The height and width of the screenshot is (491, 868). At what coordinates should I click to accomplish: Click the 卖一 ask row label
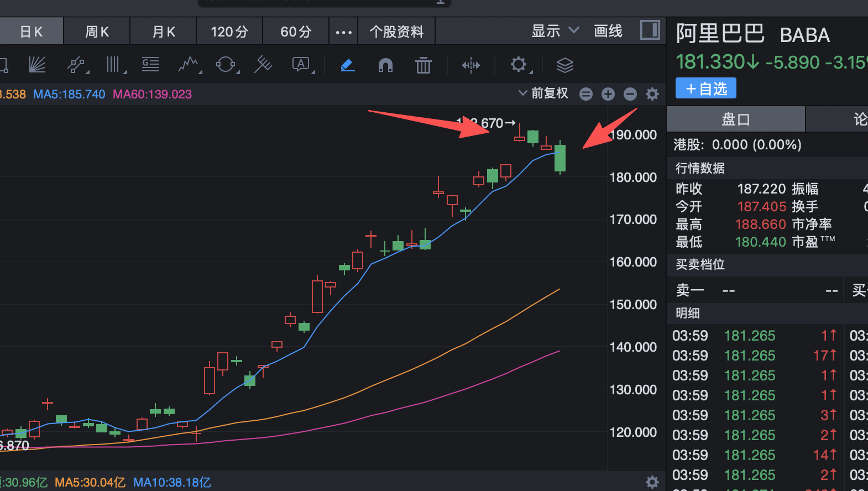click(x=690, y=290)
